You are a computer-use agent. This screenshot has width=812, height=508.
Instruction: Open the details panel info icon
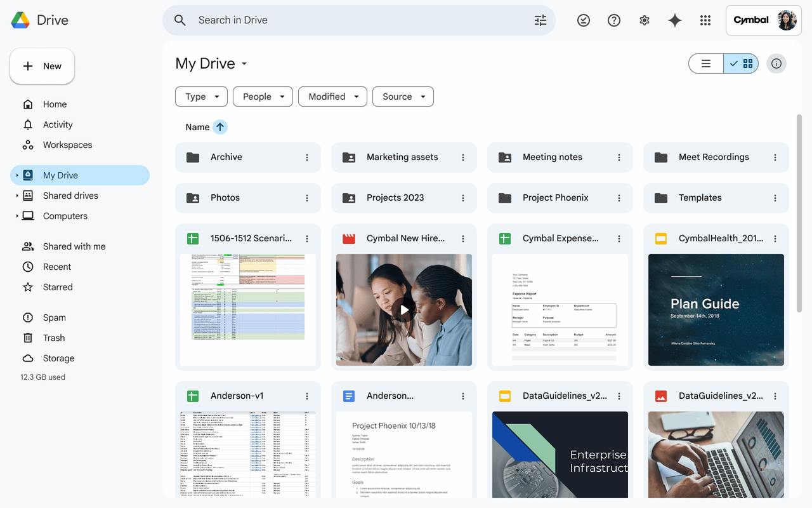click(776, 63)
